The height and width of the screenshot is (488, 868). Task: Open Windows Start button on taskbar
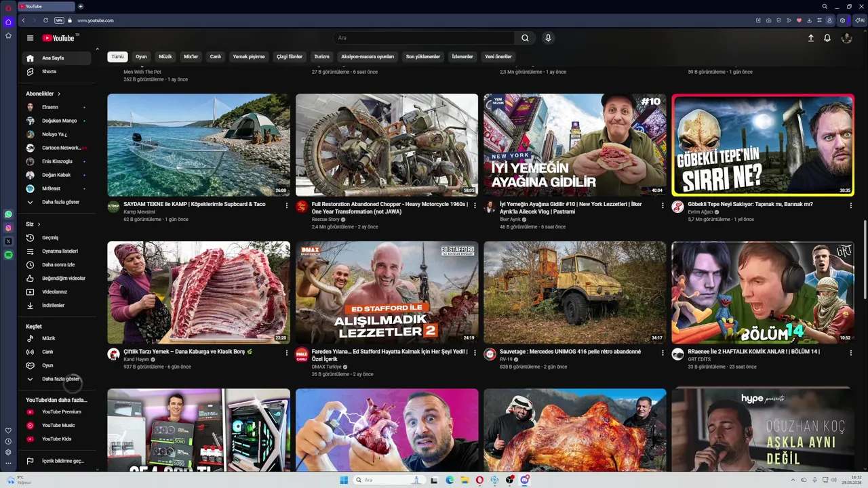click(x=344, y=480)
